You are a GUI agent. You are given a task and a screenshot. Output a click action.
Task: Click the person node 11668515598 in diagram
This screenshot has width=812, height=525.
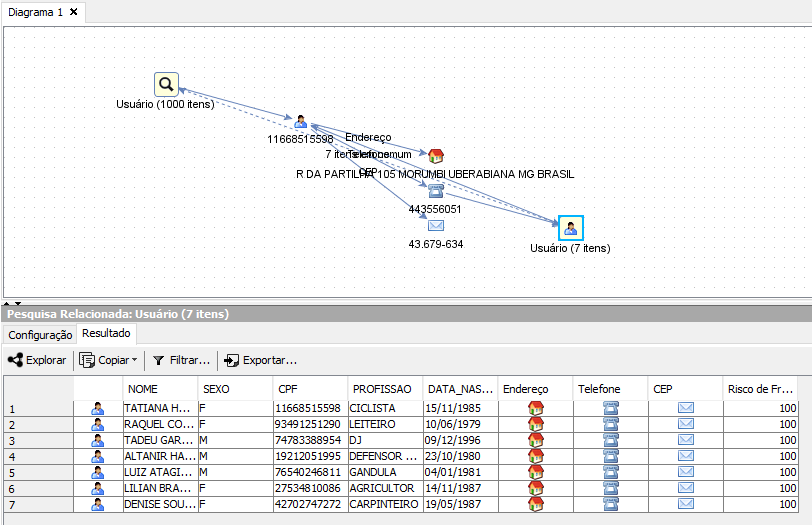point(300,121)
